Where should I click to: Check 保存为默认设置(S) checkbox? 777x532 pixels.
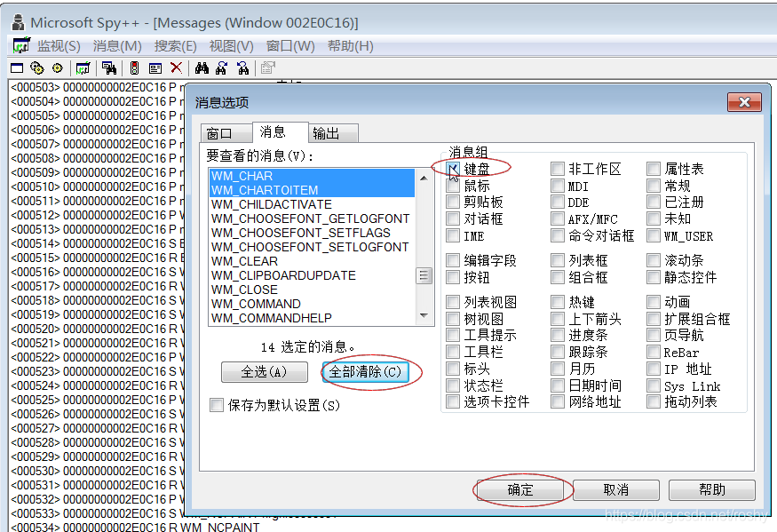pyautogui.click(x=217, y=405)
